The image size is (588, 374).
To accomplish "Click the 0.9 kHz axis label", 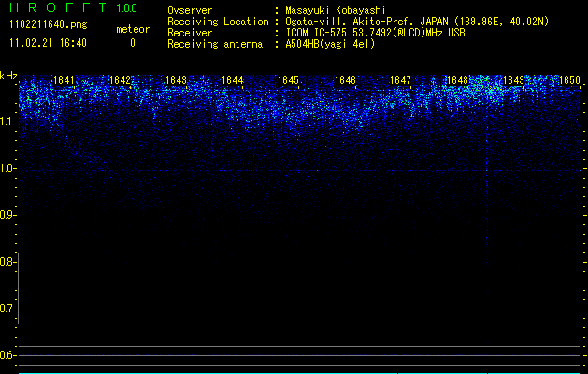I will point(7,215).
